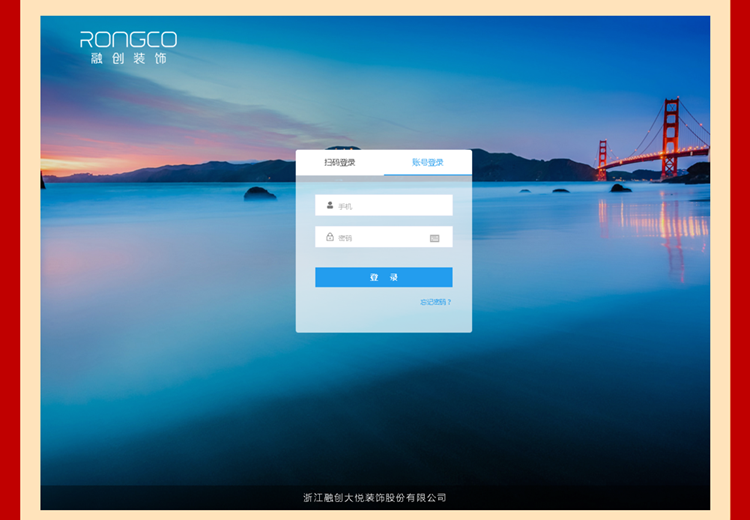Click the large rock left of login panel
This screenshot has width=750, height=520.
(260, 193)
